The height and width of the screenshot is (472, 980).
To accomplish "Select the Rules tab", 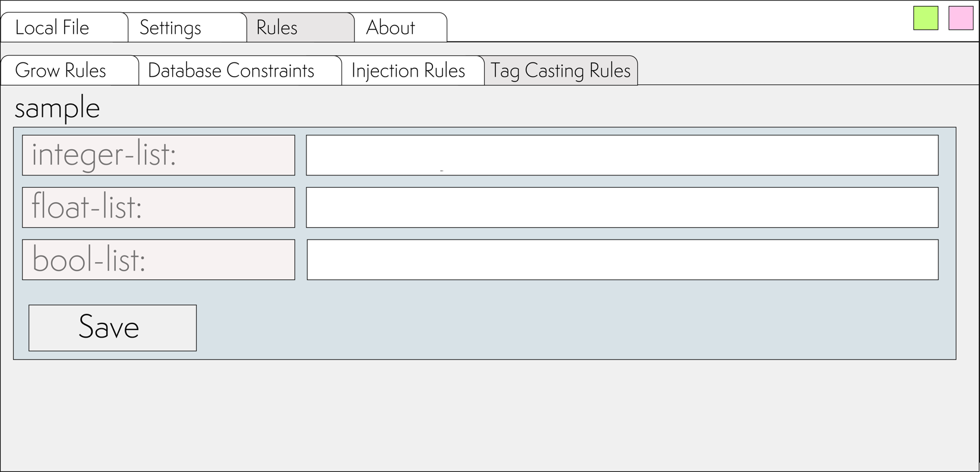I will (x=301, y=27).
